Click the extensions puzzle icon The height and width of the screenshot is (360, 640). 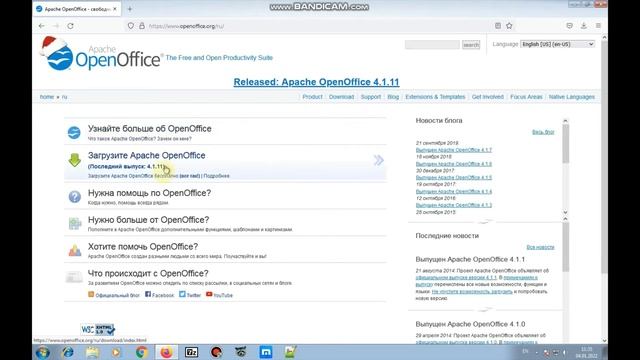point(75,224)
